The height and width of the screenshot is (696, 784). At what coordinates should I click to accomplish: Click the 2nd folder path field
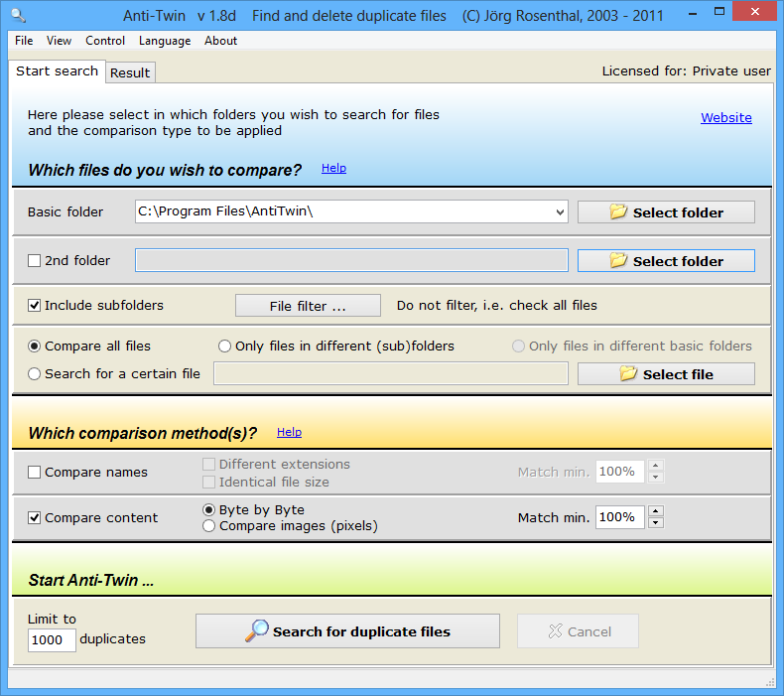point(351,261)
